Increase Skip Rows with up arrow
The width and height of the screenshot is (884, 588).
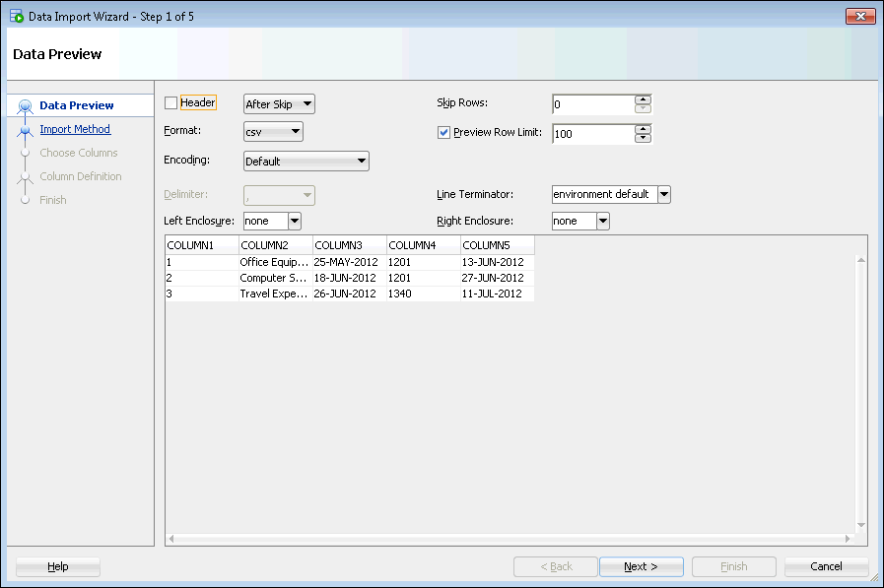click(643, 99)
